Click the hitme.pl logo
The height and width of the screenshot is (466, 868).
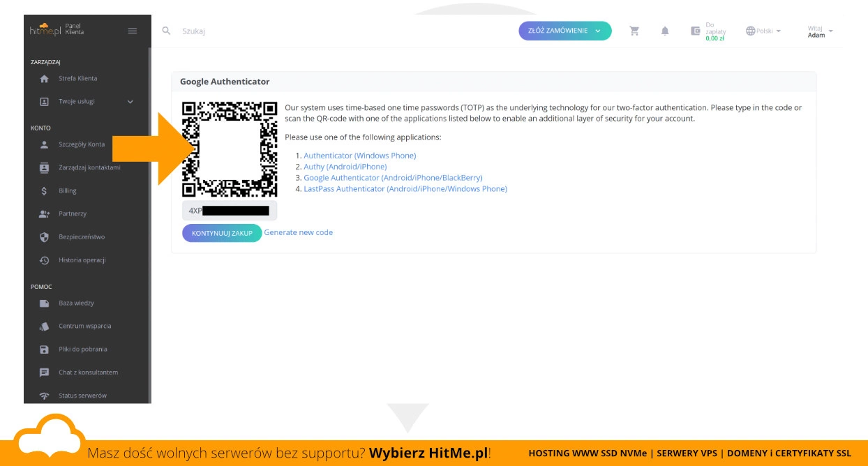pyautogui.click(x=45, y=31)
